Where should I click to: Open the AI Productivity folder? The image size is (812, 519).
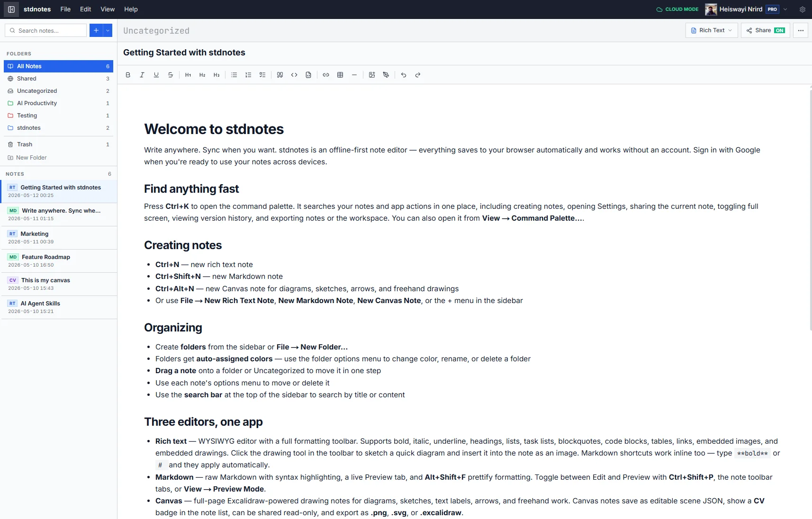coord(59,103)
